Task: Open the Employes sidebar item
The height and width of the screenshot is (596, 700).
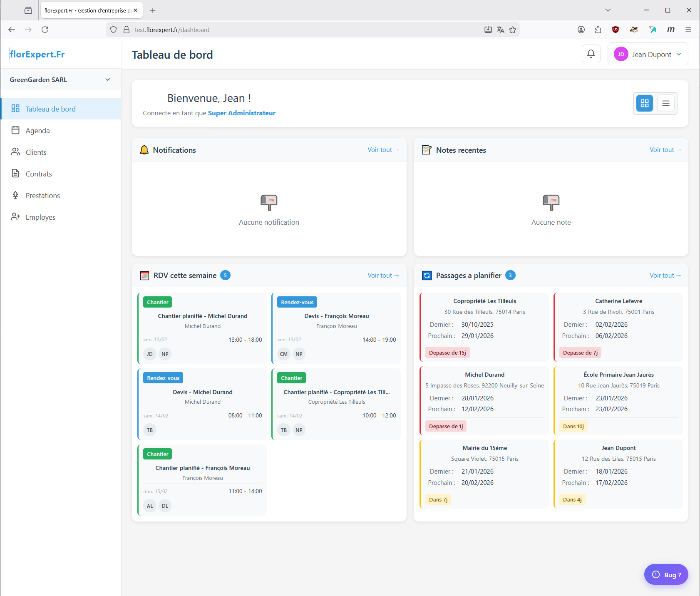Action: tap(40, 217)
